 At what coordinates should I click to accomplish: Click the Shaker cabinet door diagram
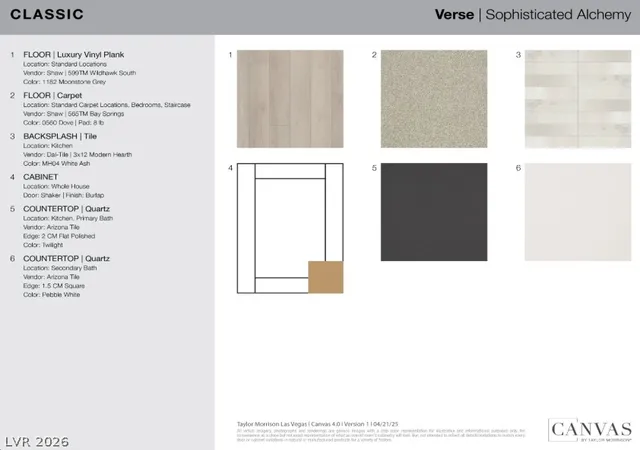click(290, 228)
